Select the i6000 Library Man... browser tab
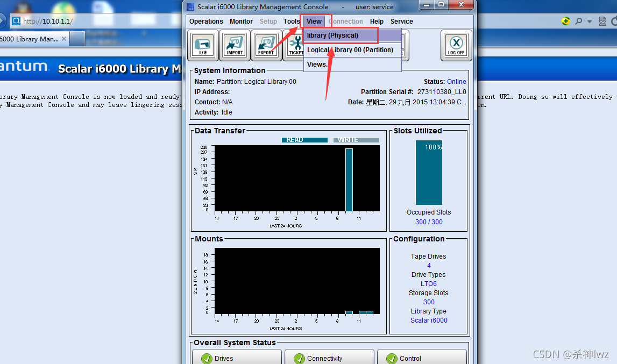This screenshot has width=617, height=364. [33, 39]
